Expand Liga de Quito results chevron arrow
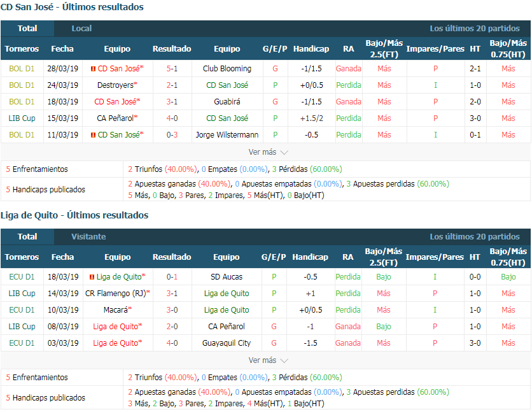 [284, 361]
